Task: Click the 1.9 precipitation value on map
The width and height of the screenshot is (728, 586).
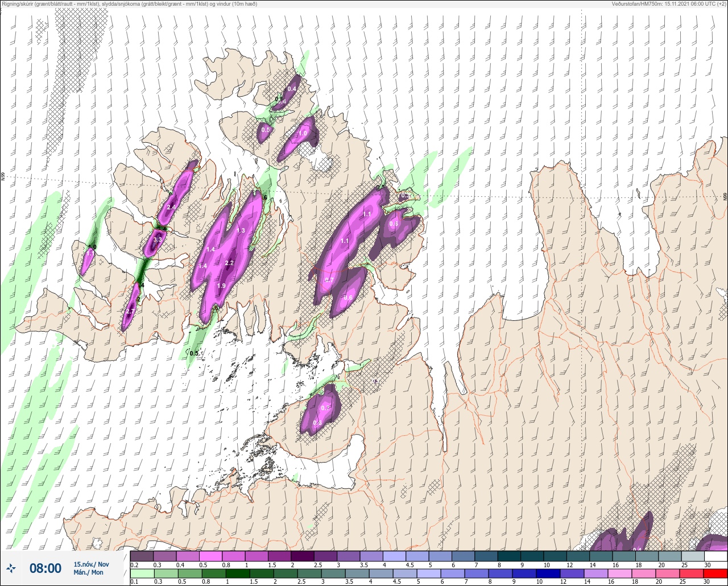Action: tap(222, 286)
